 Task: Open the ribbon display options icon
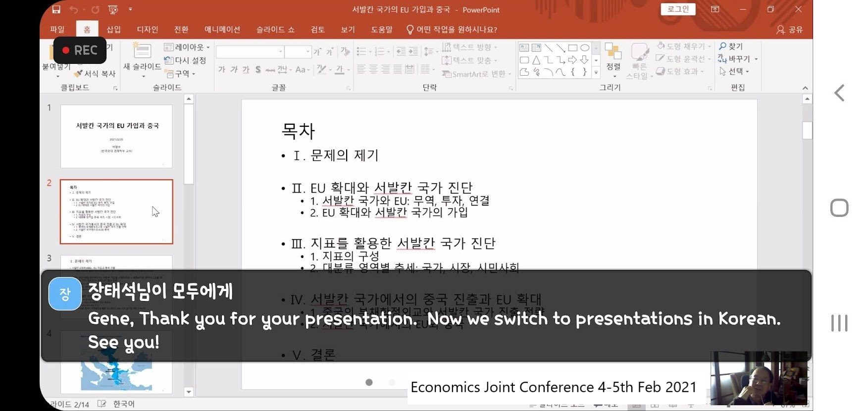pos(715,9)
